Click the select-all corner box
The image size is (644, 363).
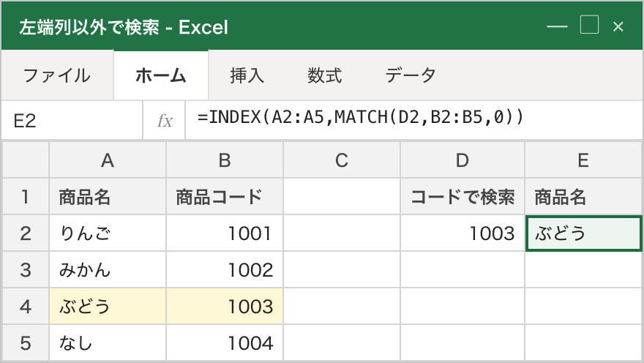click(26, 160)
